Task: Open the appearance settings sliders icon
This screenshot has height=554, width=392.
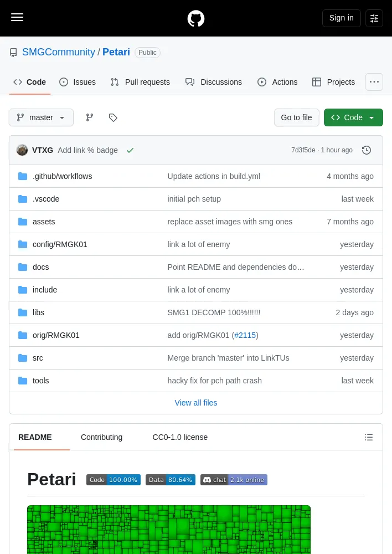Action: pos(374,18)
